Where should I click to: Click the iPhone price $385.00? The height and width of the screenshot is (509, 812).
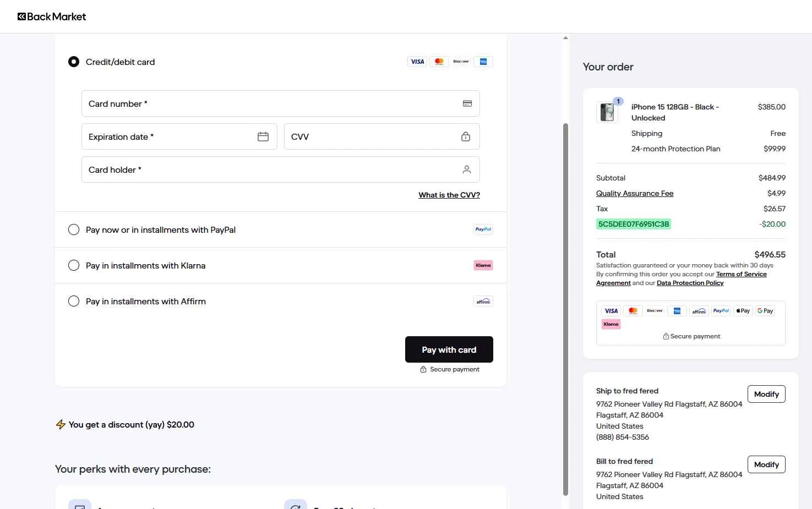point(772,107)
